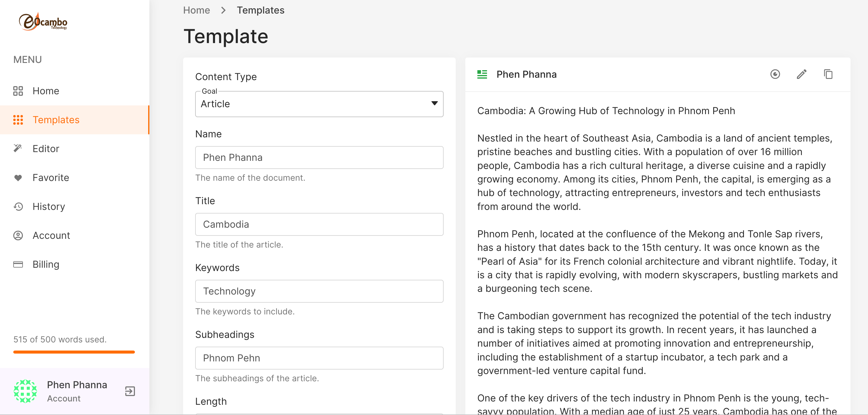Click the green document icon beside title

[x=482, y=74]
